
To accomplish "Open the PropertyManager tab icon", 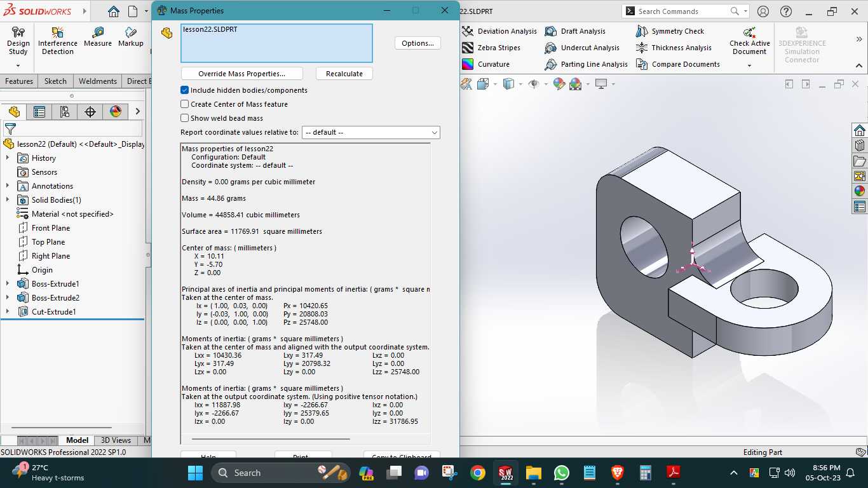I will point(39,112).
